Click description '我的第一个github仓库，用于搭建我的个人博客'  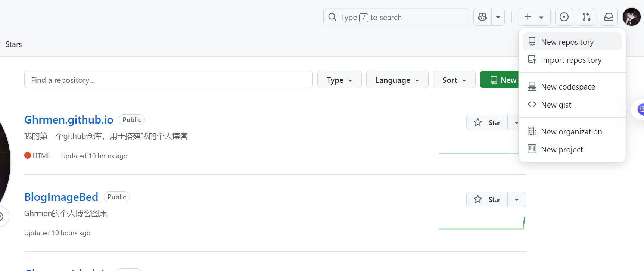click(x=106, y=136)
